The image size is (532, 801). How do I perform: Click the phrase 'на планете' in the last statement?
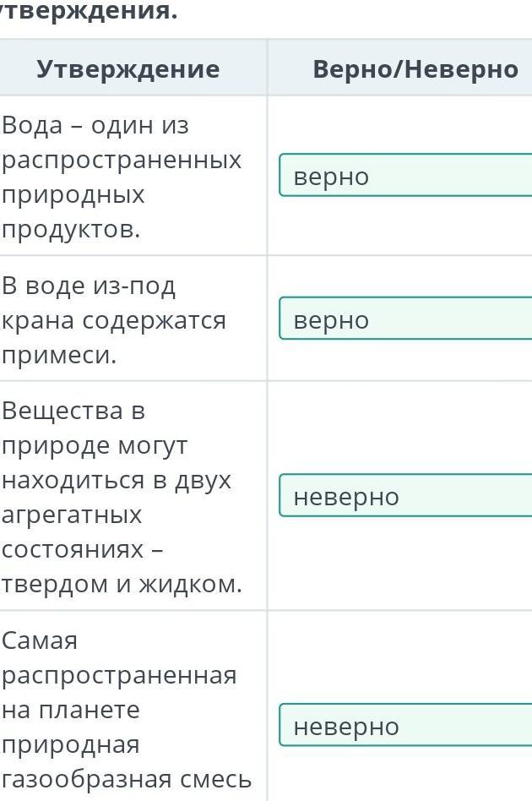tap(70, 710)
